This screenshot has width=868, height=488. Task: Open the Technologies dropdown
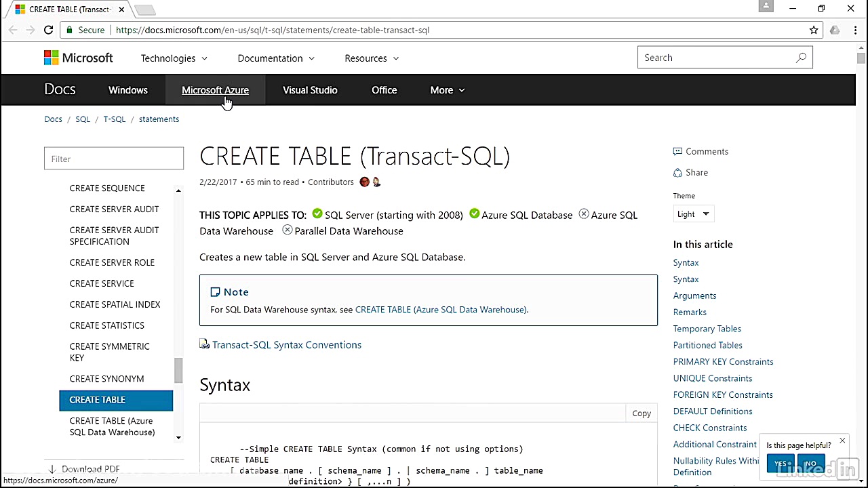[x=174, y=58]
